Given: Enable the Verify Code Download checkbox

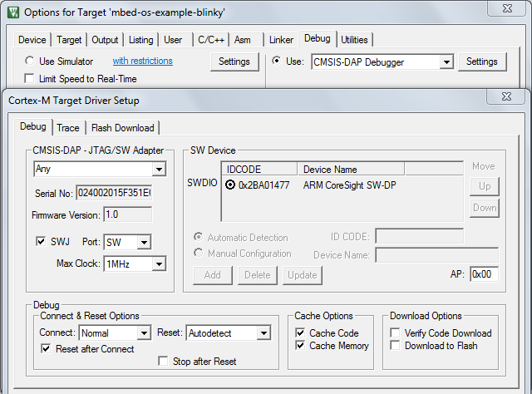Looking at the screenshot, I should pos(396,333).
